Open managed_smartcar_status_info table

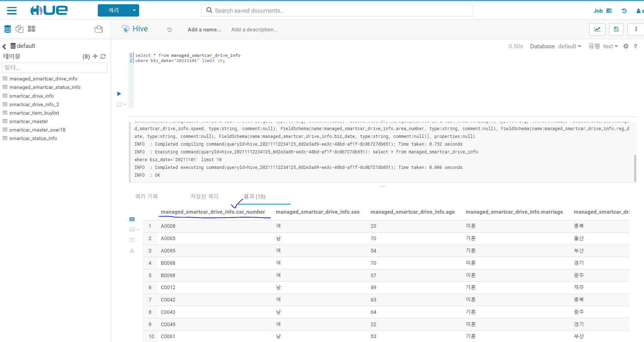pyautogui.click(x=45, y=87)
